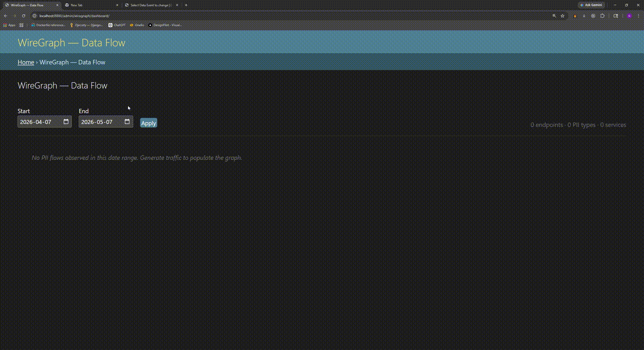This screenshot has height=350, width=644.
Task: Open the End date calendar picker icon
Action: (127, 122)
